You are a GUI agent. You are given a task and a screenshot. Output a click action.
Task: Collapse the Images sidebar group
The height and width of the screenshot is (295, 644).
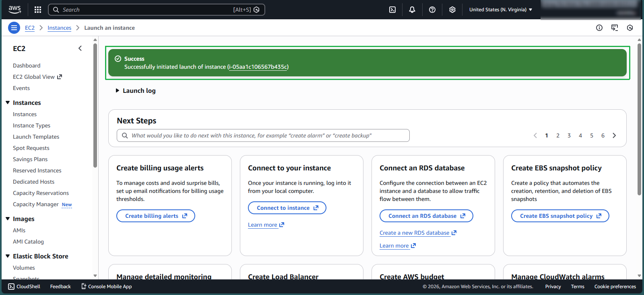[8, 219]
